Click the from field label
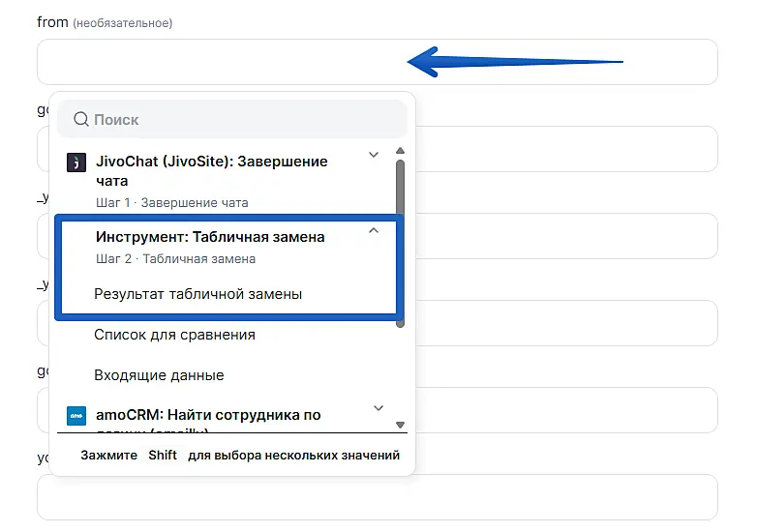Image resolution: width=757 pixels, height=532 pixels. click(x=52, y=21)
